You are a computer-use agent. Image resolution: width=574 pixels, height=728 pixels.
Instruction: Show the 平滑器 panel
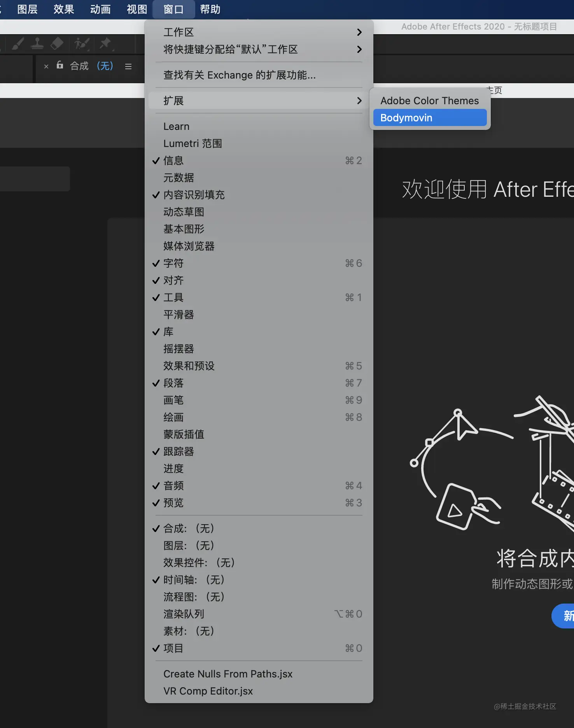259,315
